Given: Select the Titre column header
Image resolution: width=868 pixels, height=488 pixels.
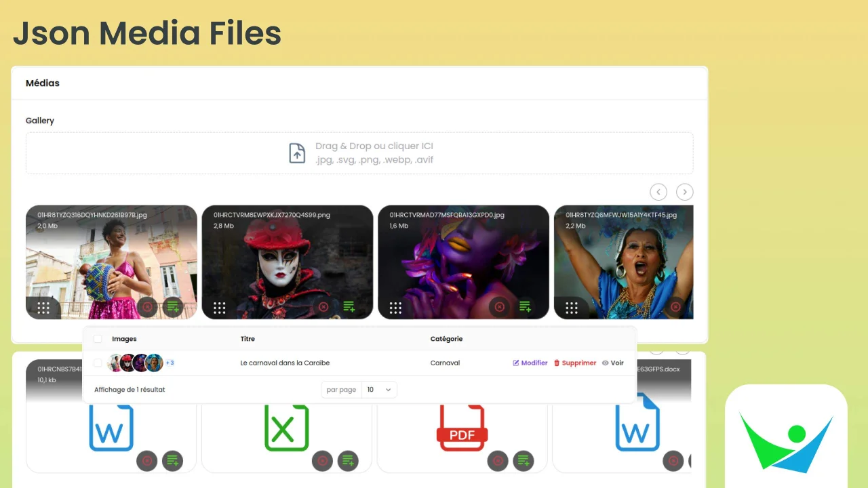Looking at the screenshot, I should tap(248, 339).
